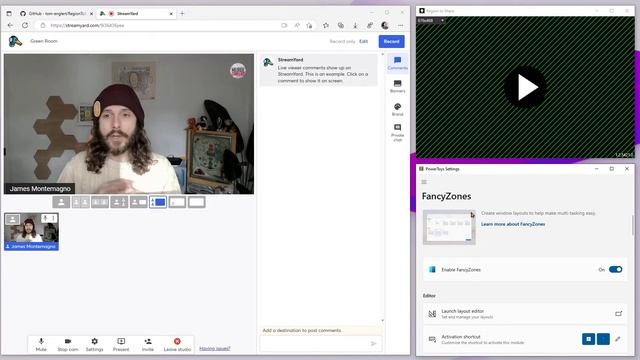The image size is (640, 360).
Task: Click the play button in Region to Share
Action: point(525,87)
